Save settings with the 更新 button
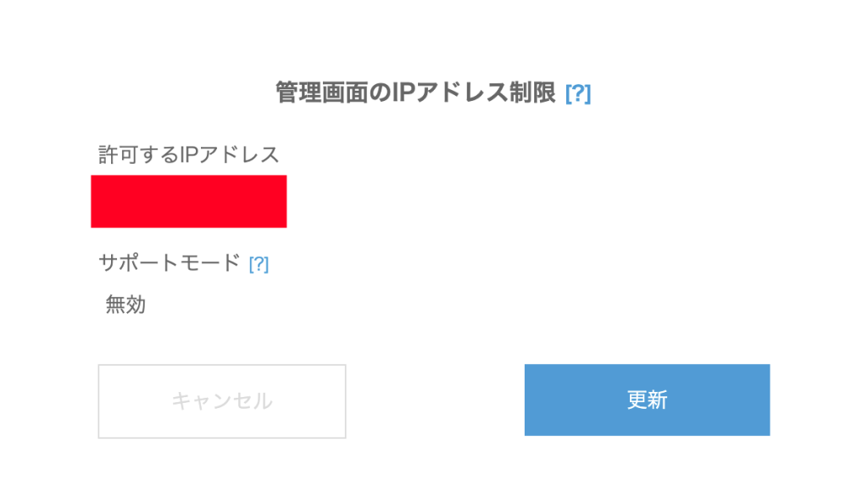Screen dimensions: 868x498 [x=647, y=400]
